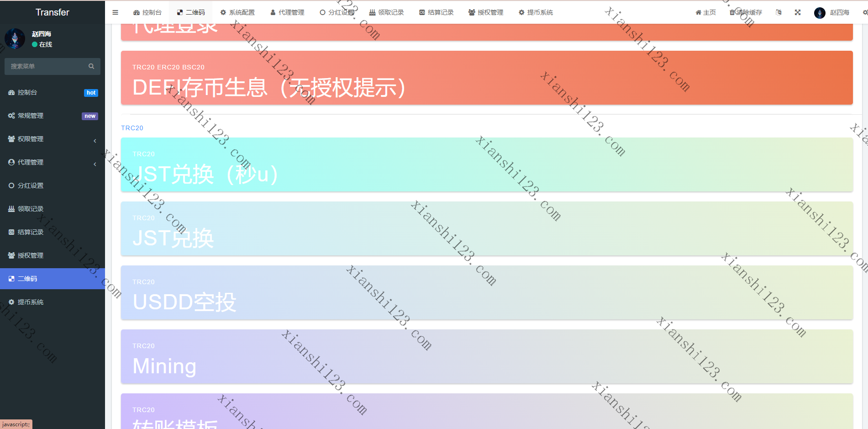868x429 pixels.
Task: Switch to the 系统配置 tab
Action: 237,12
